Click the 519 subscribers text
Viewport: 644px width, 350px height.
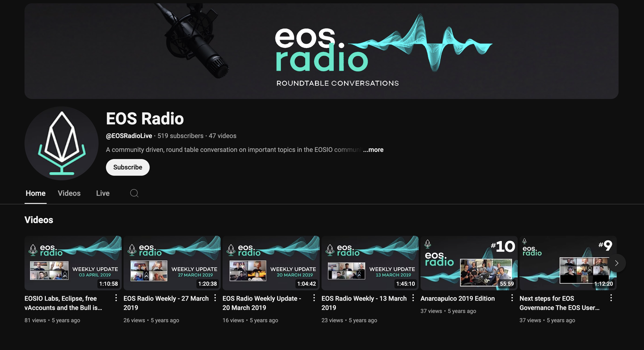click(x=180, y=136)
